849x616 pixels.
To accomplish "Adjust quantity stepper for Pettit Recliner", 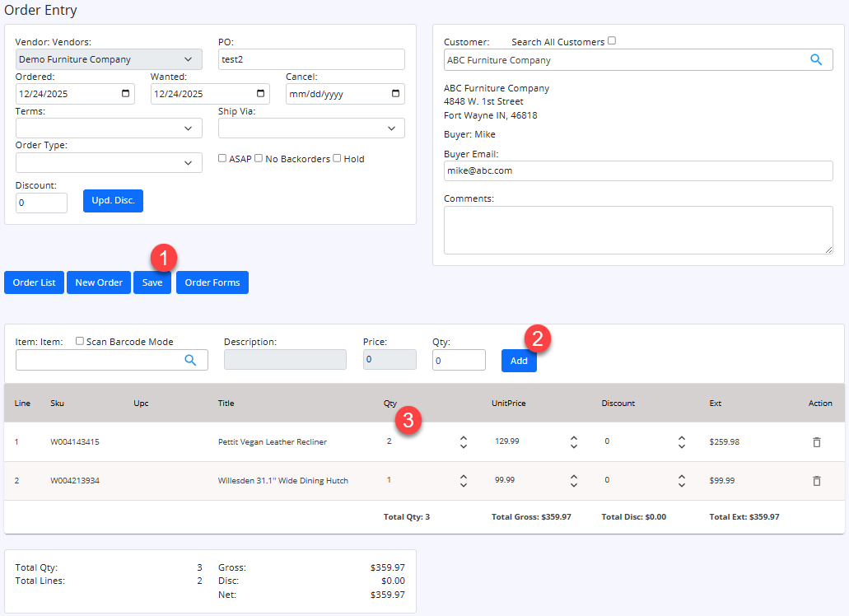I will click(464, 442).
